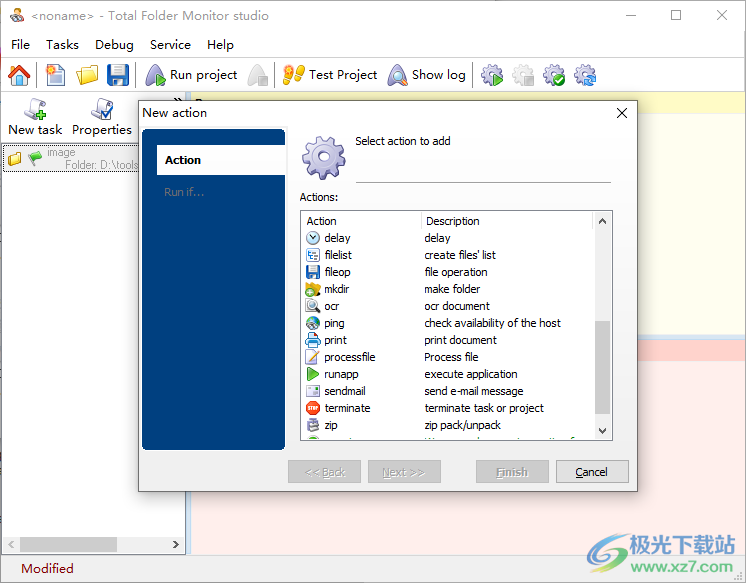The image size is (746, 583).
Task: Open the File menu
Action: point(20,45)
